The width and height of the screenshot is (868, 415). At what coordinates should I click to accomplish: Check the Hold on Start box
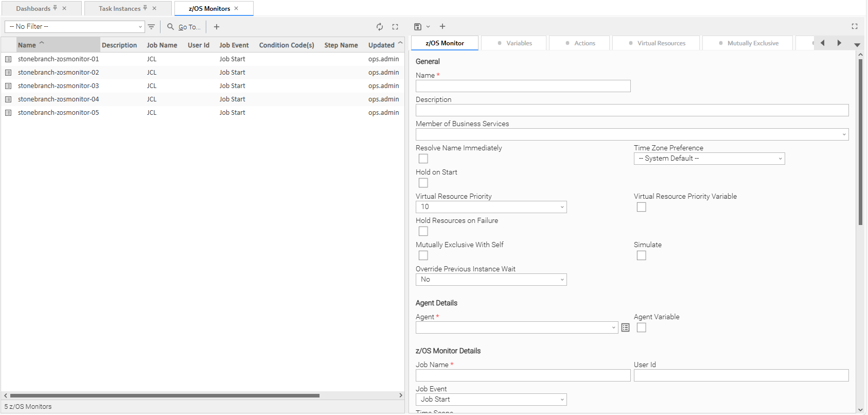423,183
